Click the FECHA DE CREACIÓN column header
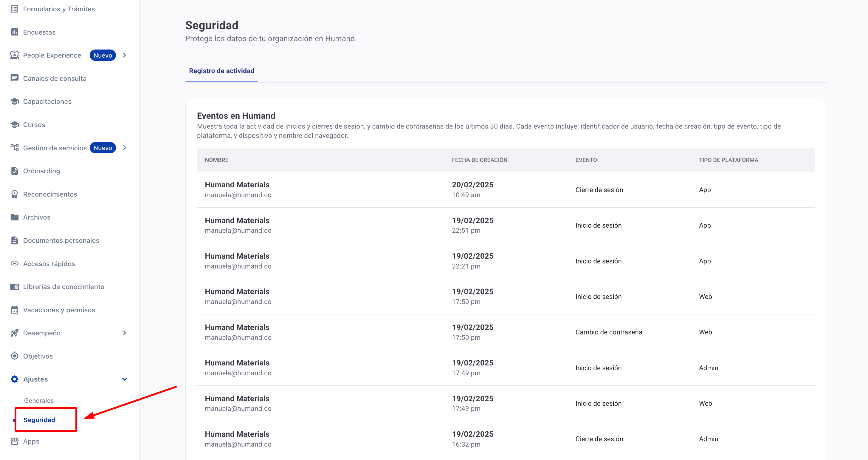This screenshot has height=460, width=868. pos(480,160)
